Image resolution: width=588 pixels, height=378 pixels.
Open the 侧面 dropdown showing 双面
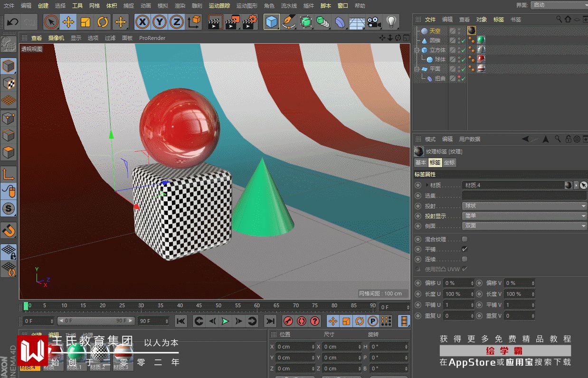pyautogui.click(x=524, y=226)
